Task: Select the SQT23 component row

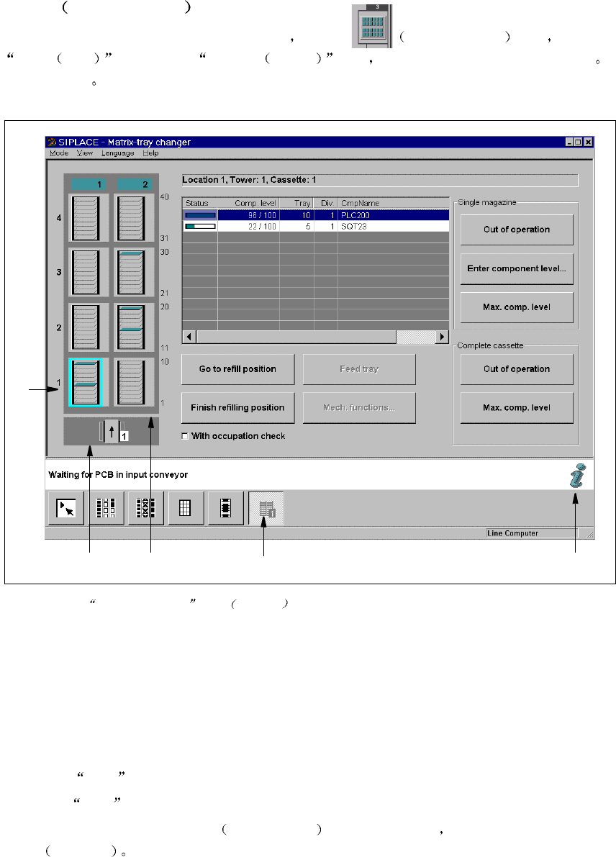Action: click(x=316, y=226)
